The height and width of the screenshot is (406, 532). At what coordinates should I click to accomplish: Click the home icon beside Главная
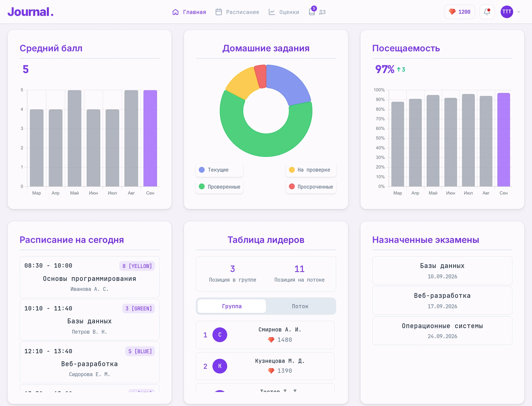(175, 12)
